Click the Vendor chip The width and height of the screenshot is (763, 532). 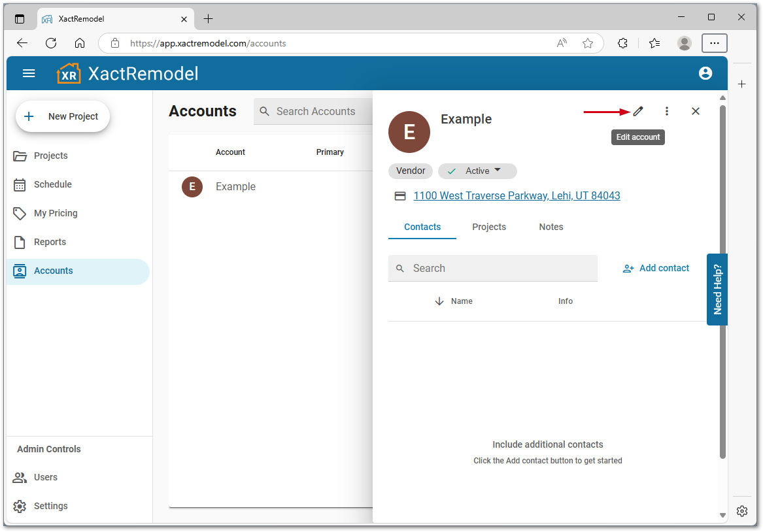410,171
